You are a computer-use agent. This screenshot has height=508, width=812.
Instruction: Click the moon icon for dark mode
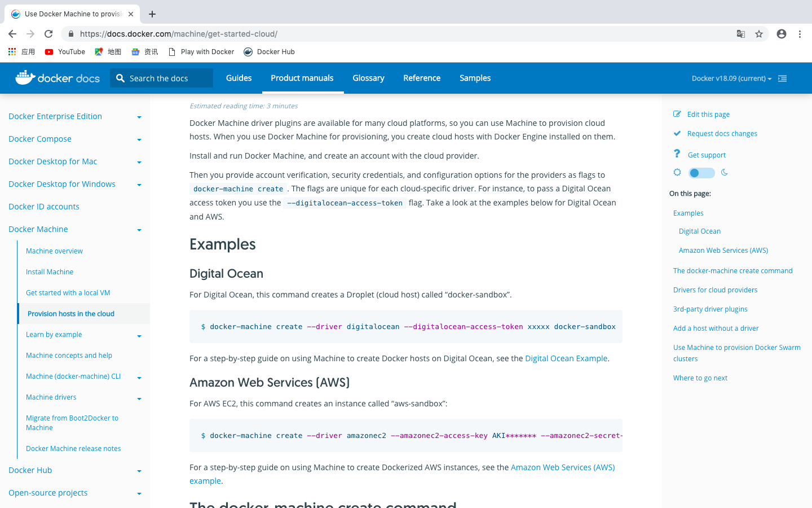[x=725, y=173]
